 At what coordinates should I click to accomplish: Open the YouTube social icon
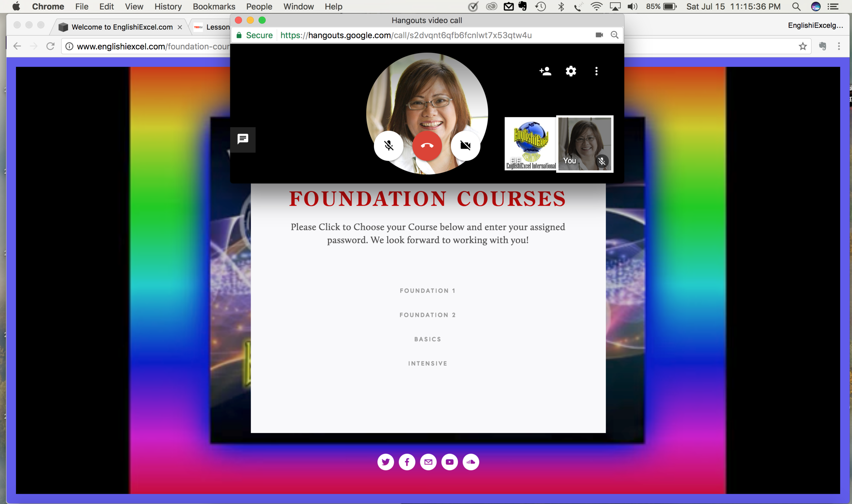tap(450, 462)
